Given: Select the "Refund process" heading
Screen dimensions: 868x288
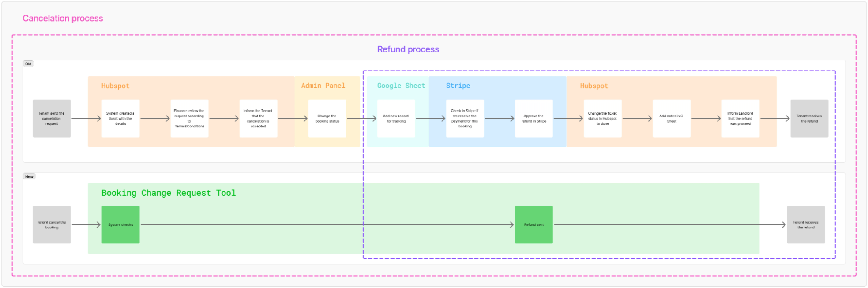Looking at the screenshot, I should point(408,49).
